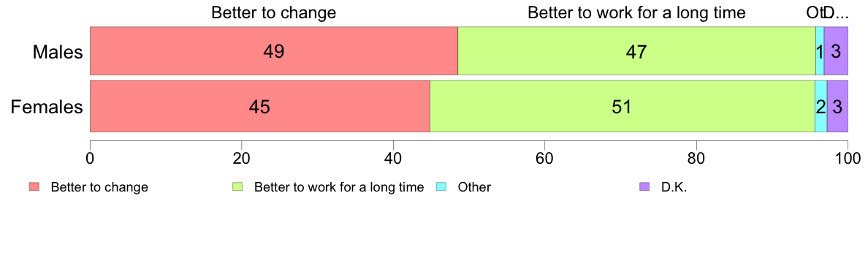This screenshot has width=868, height=269.
Task: Select the purple D.K. legend swatch
Action: 644,187
